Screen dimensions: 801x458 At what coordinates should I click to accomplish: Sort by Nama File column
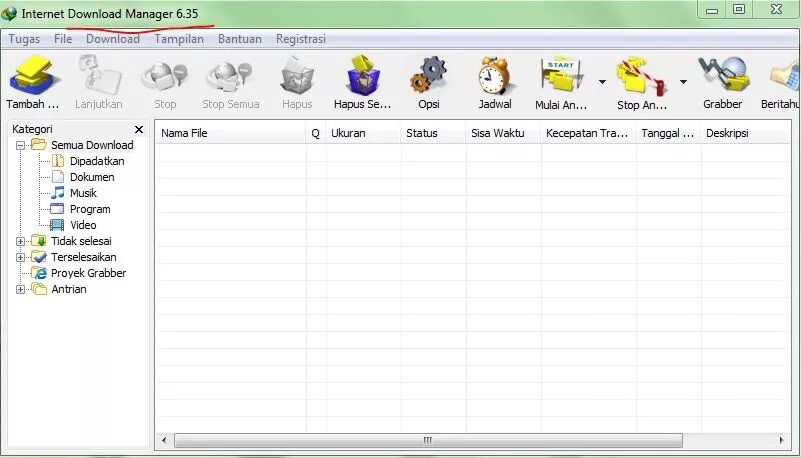[x=230, y=133]
